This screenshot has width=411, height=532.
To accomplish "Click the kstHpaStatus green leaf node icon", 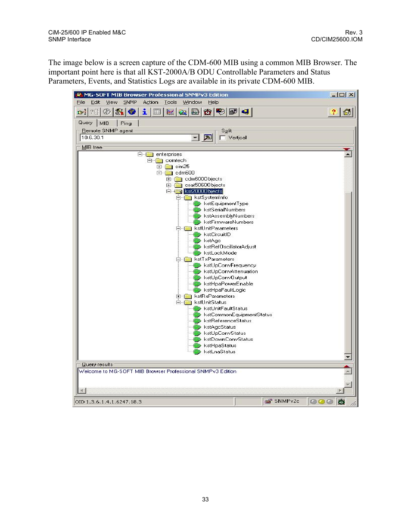I will [197, 345].
